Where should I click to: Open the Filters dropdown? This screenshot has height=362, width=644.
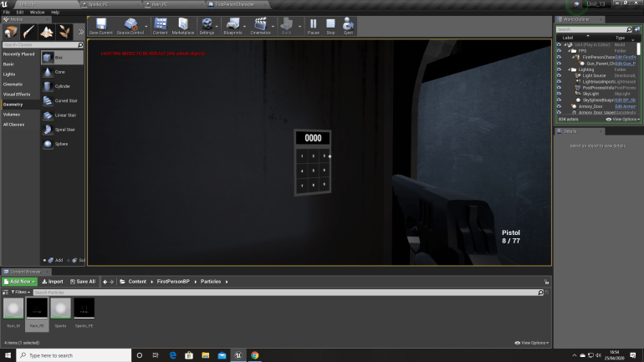(21, 293)
